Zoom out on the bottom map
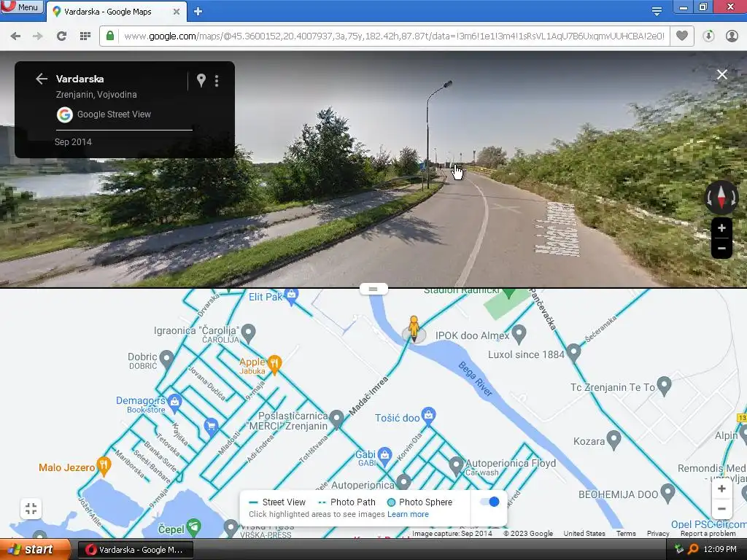 pos(721,508)
